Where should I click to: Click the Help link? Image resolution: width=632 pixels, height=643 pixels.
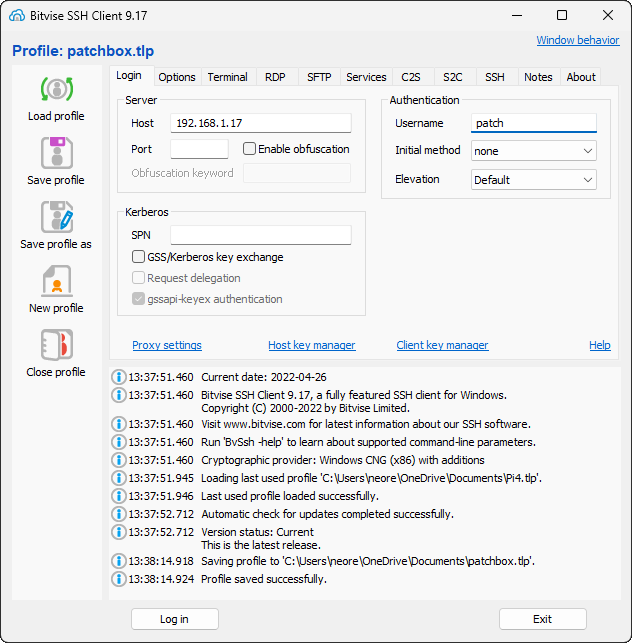(600, 345)
